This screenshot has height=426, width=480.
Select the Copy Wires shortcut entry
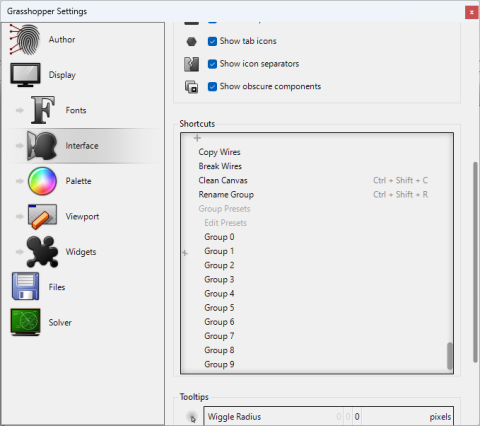tap(219, 152)
